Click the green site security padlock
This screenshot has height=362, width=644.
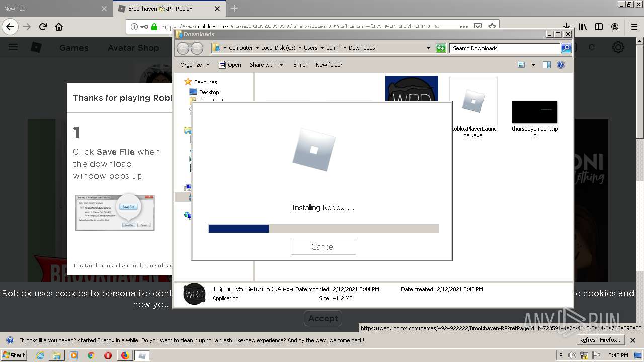coord(154,27)
